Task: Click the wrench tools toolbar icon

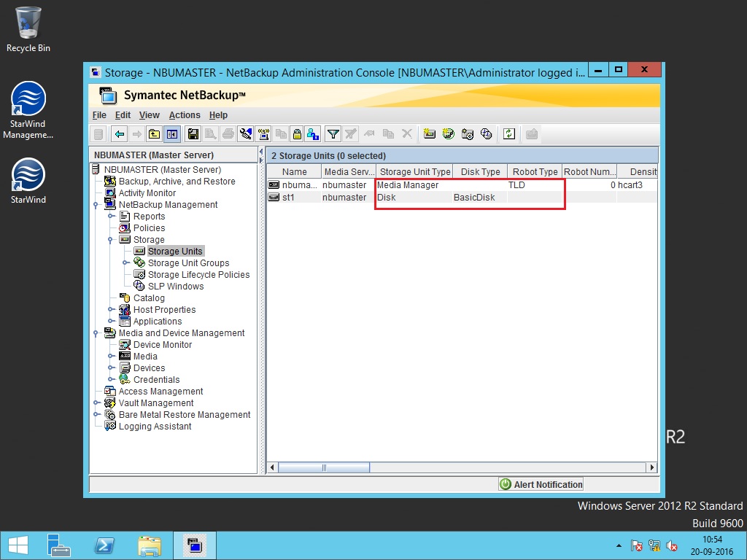Action: [245, 134]
